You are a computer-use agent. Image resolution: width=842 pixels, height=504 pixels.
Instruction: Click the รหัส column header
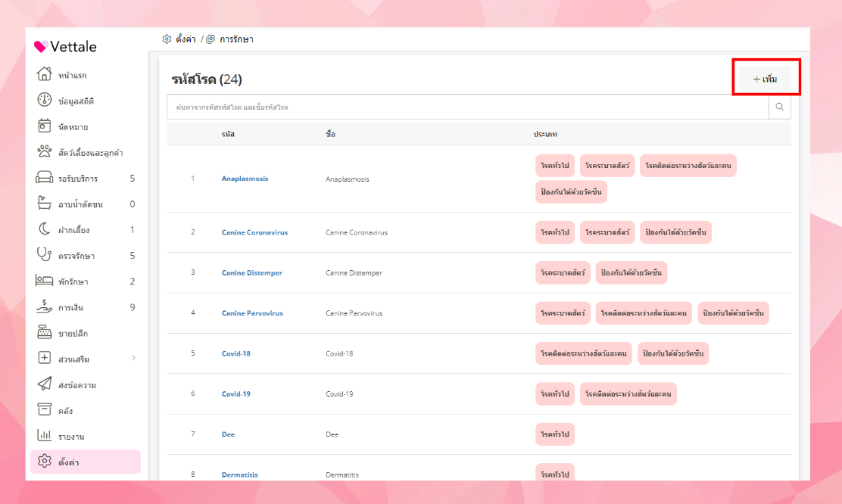pos(228,134)
